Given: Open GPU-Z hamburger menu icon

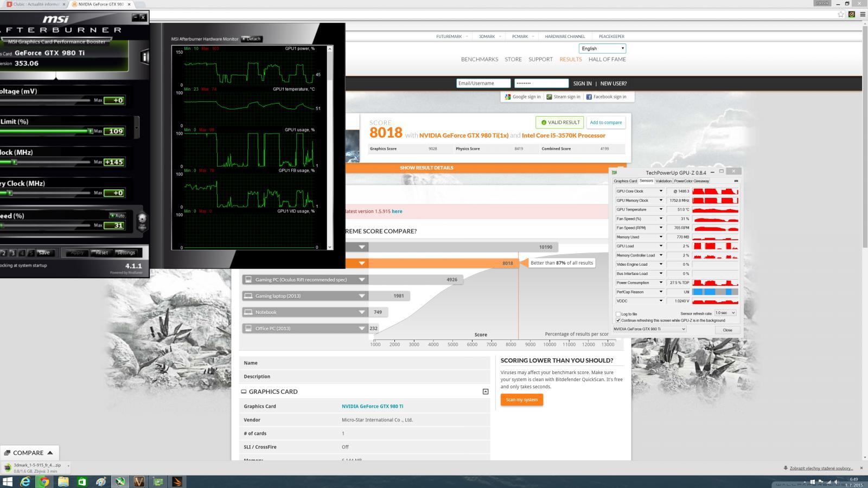Looking at the screenshot, I should pos(736,181).
